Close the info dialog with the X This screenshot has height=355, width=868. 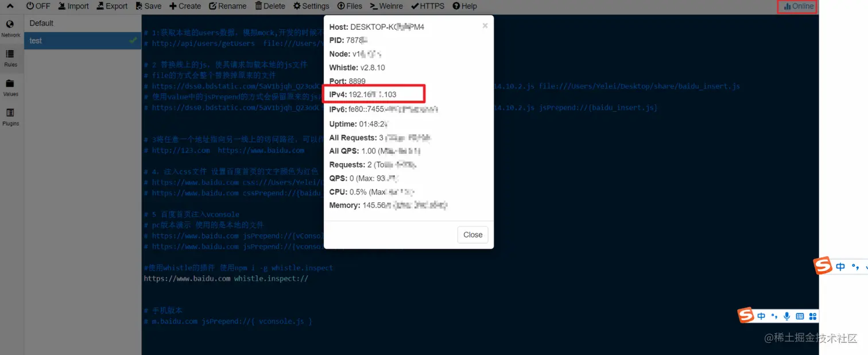(x=485, y=25)
